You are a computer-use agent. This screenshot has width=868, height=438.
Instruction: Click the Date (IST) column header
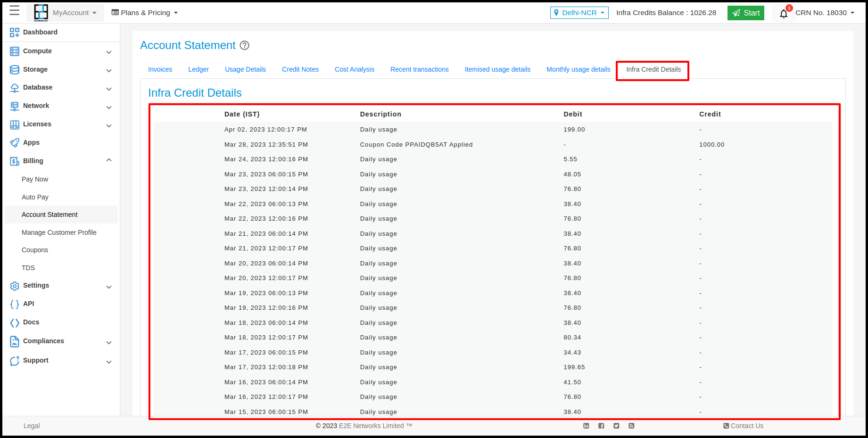[x=242, y=114]
